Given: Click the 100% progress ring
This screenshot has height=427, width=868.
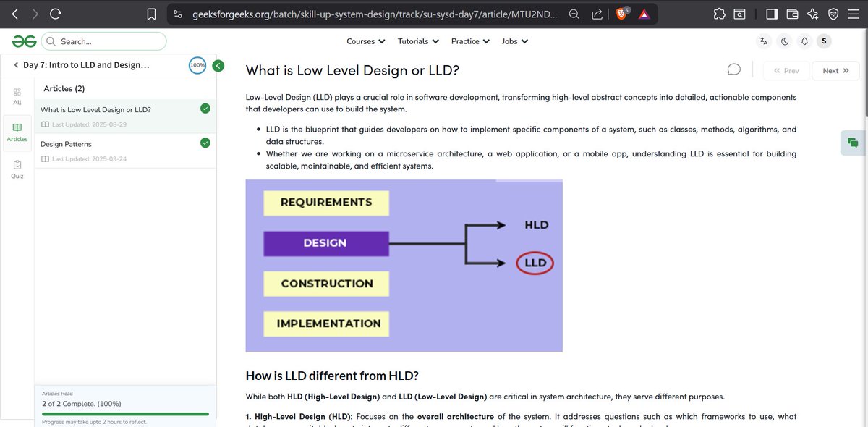Looking at the screenshot, I should point(197,65).
